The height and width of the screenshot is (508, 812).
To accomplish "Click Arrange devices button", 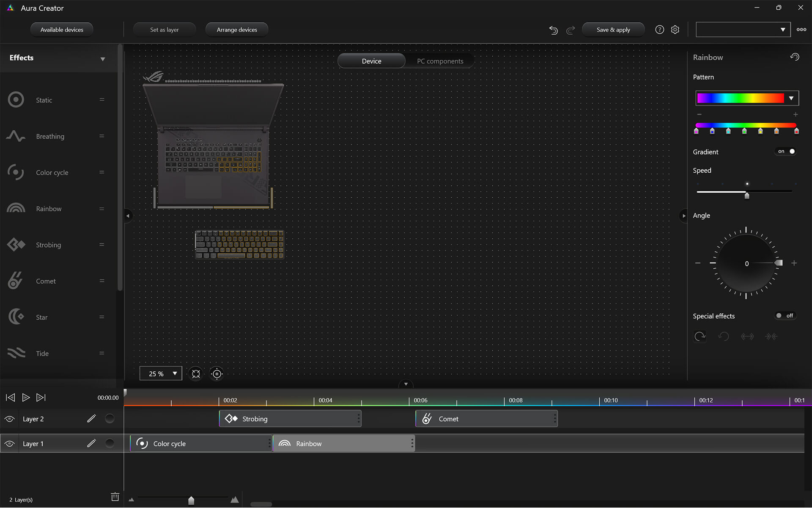I will [237, 29].
